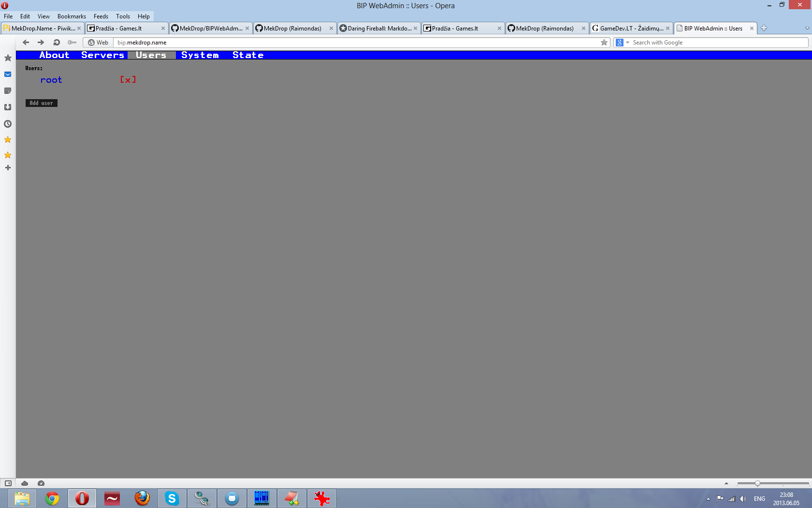Open the view options arrow near zoom slider
This screenshot has width=812, height=508.
[x=726, y=483]
